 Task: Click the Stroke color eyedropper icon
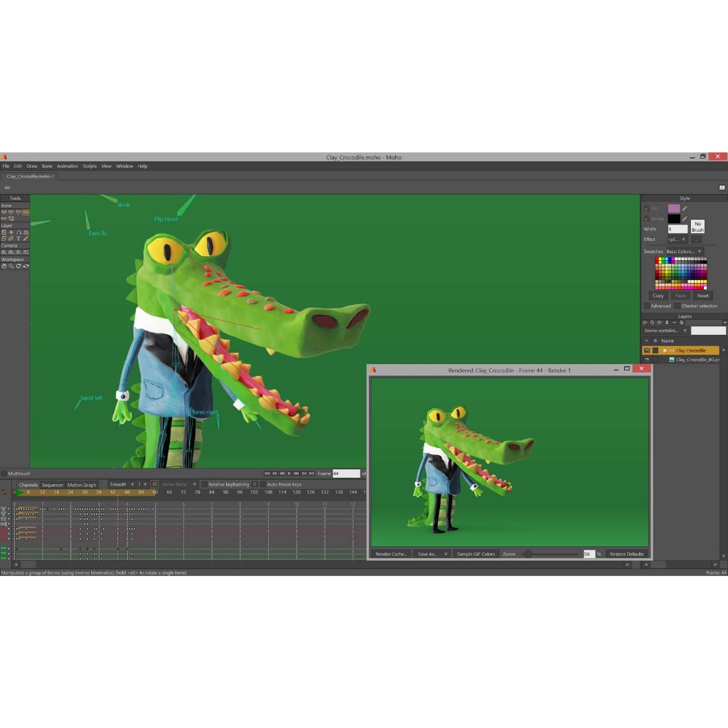[x=685, y=219]
